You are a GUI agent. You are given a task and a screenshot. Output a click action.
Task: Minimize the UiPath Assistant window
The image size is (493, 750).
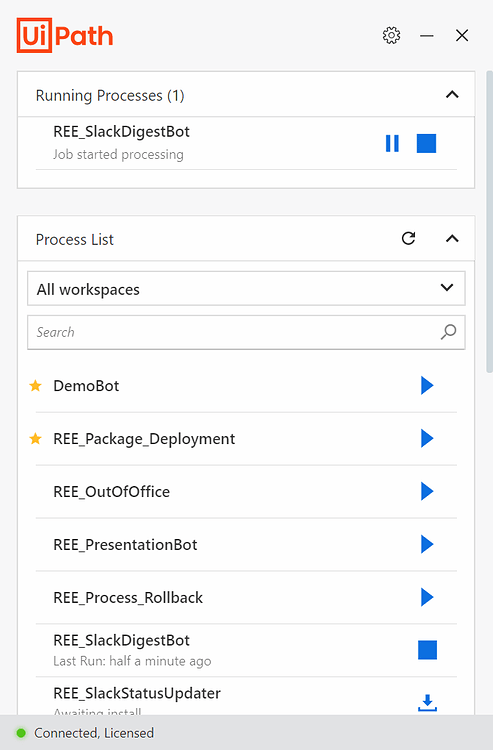(x=427, y=35)
